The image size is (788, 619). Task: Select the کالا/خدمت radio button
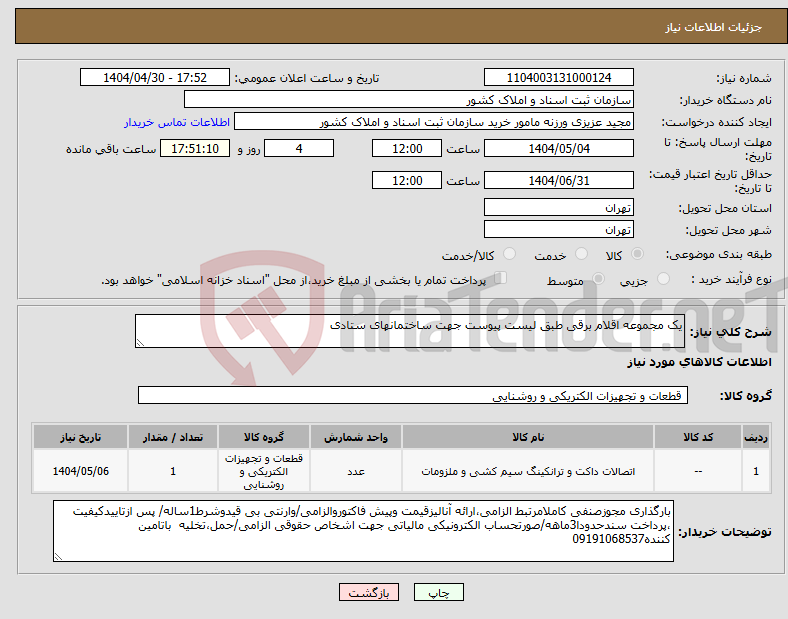509,254
